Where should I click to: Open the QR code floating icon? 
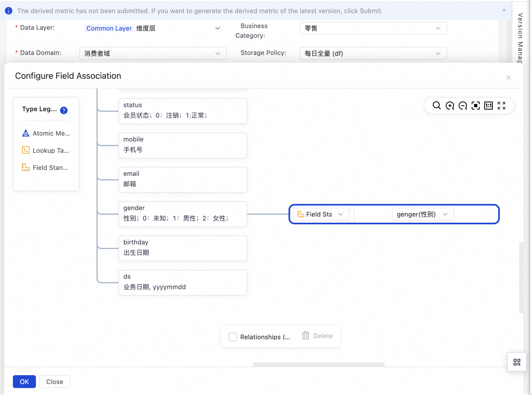(x=517, y=362)
